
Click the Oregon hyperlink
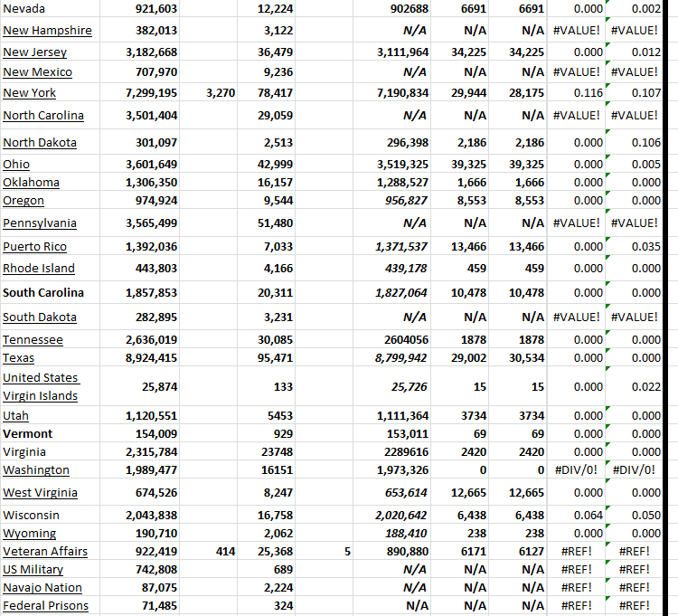tap(24, 200)
